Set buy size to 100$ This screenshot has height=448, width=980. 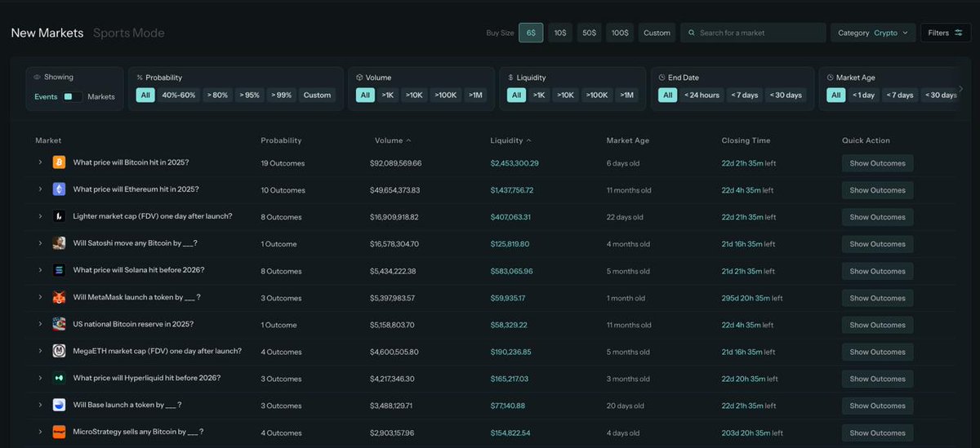[620, 33]
